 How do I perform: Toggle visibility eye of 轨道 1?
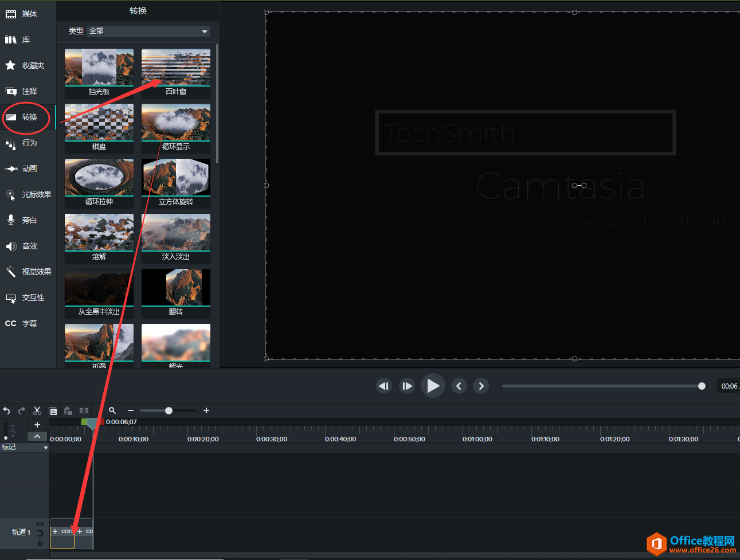pyautogui.click(x=40, y=524)
